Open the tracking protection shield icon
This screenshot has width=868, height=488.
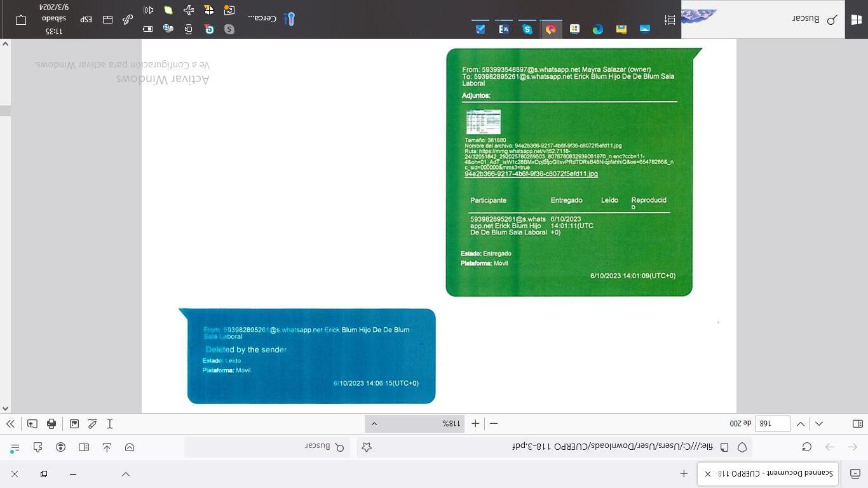[x=742, y=447]
